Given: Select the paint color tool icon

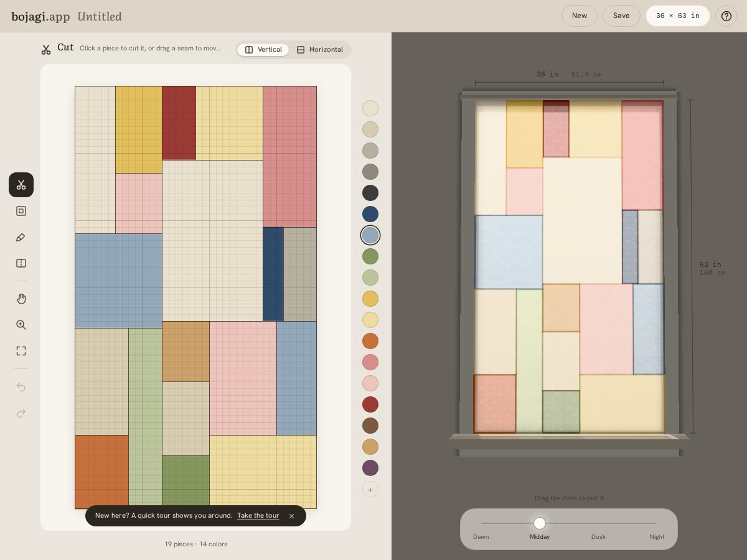Looking at the screenshot, I should click(21, 237).
